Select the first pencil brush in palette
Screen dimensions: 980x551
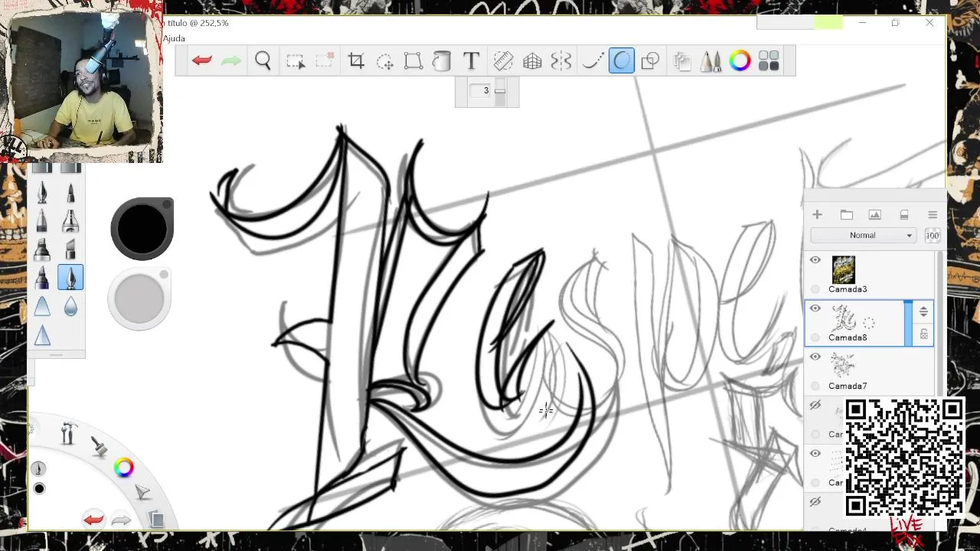[x=42, y=191]
